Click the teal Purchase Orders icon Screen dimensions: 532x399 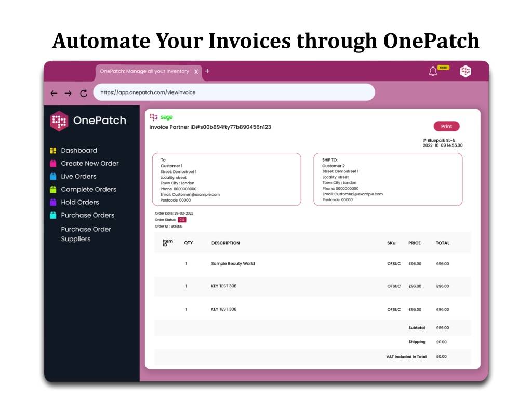point(53,215)
